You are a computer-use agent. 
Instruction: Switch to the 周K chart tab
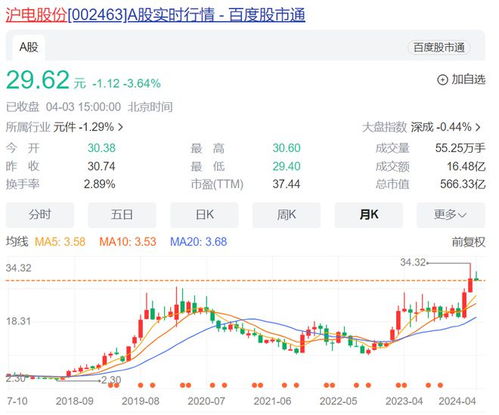[286, 215]
